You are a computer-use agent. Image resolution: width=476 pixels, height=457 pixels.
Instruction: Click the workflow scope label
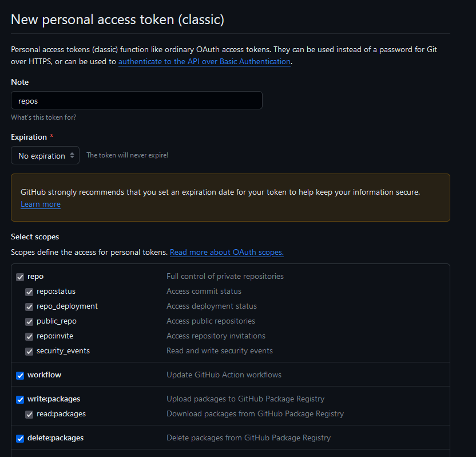coord(44,375)
